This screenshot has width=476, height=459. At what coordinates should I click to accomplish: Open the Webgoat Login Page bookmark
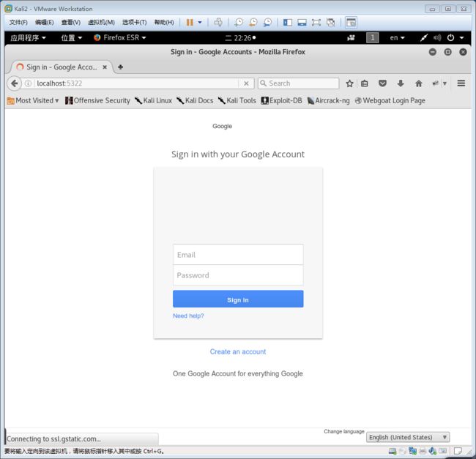coord(390,100)
